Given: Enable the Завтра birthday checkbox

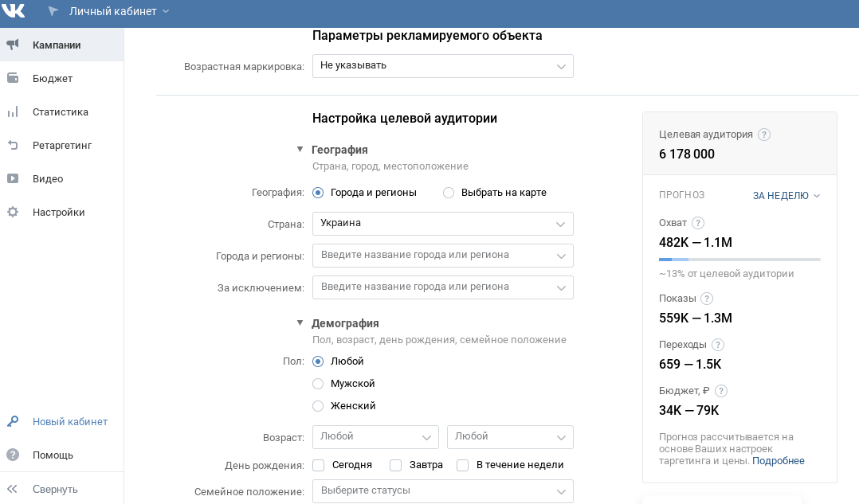Looking at the screenshot, I should (x=395, y=465).
